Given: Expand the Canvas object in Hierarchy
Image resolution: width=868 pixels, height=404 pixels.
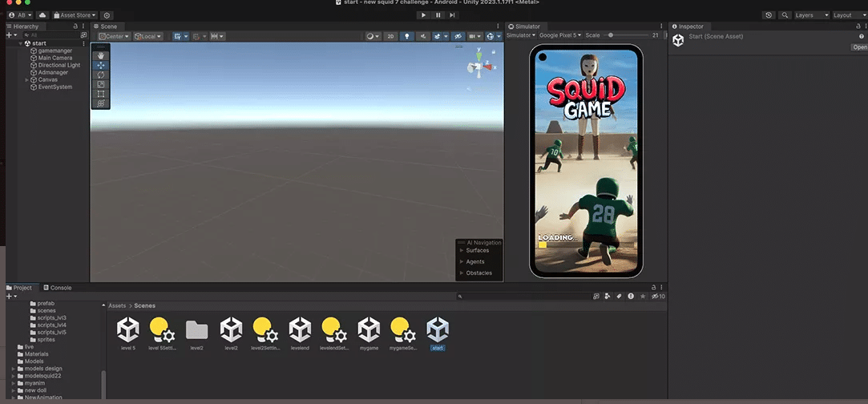Looking at the screenshot, I should coord(27,79).
